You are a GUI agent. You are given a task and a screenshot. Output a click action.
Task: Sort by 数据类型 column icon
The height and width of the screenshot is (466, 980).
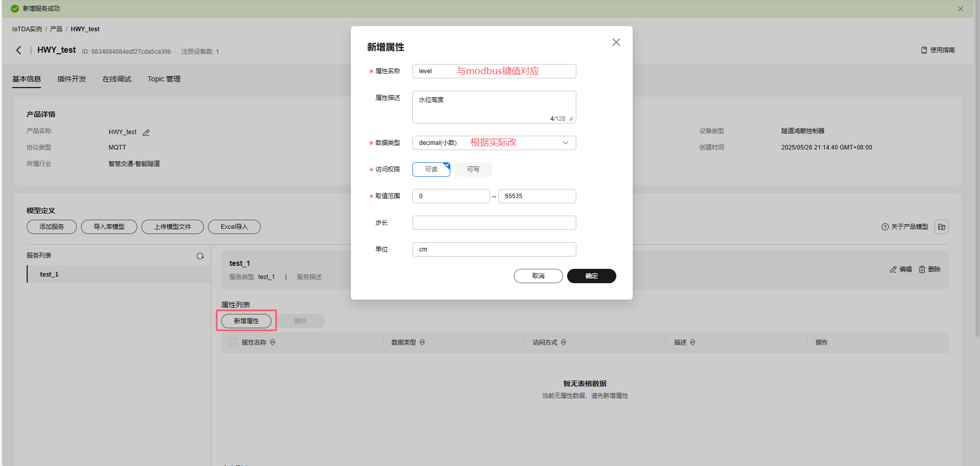422,343
